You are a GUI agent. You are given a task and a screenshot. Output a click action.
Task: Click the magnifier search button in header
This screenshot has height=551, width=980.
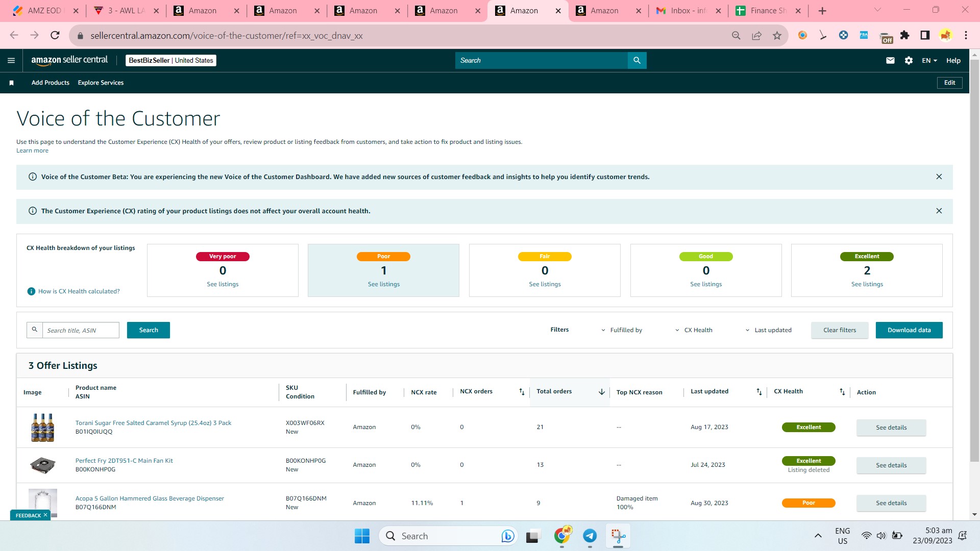(x=637, y=60)
